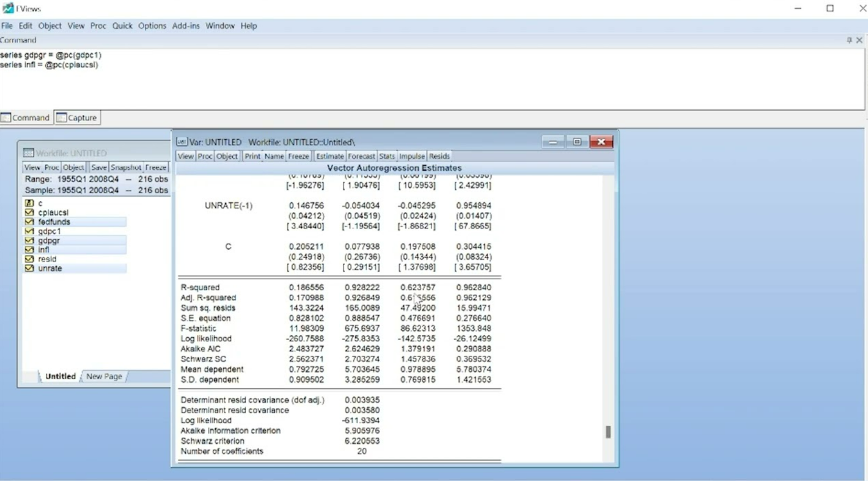Open the Window menu

(220, 26)
